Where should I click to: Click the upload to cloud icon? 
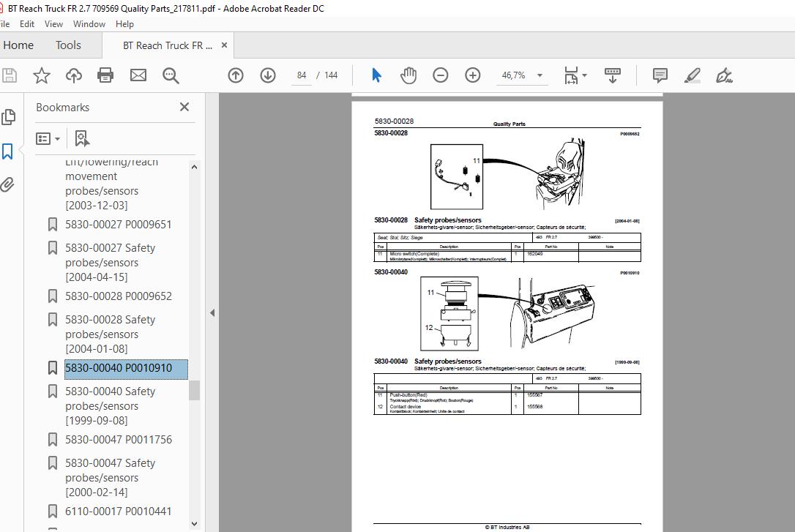click(x=73, y=75)
